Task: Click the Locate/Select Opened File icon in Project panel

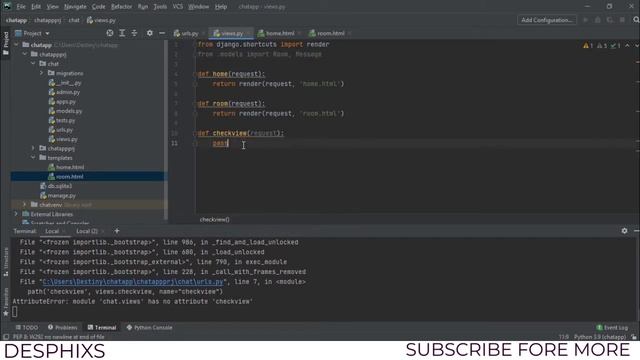Action: point(110,33)
